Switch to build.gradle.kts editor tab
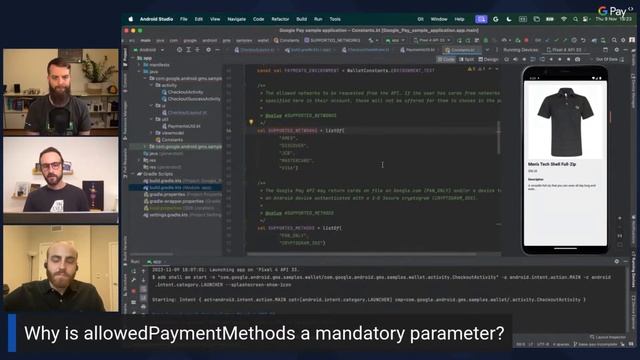Image resolution: width=640 pixels, height=360 pixels. (x=310, y=50)
